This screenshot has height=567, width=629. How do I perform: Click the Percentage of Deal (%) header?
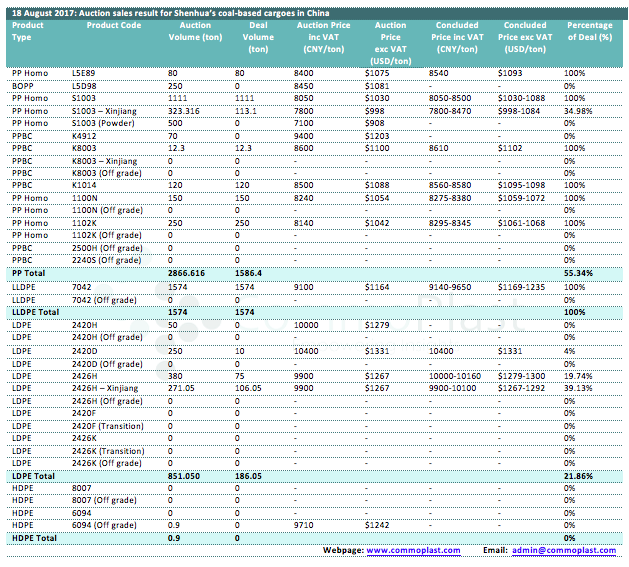pos(589,36)
